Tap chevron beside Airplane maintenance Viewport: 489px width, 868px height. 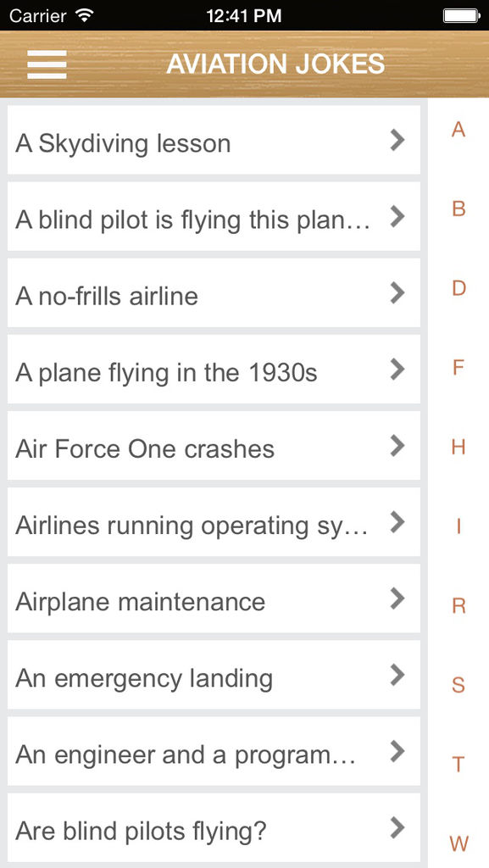pos(397,598)
